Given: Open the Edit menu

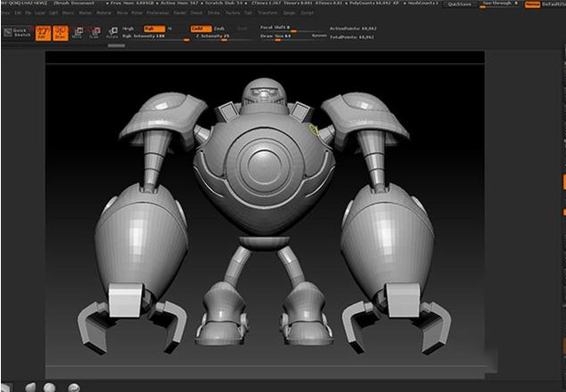Looking at the screenshot, I should coord(18,12).
